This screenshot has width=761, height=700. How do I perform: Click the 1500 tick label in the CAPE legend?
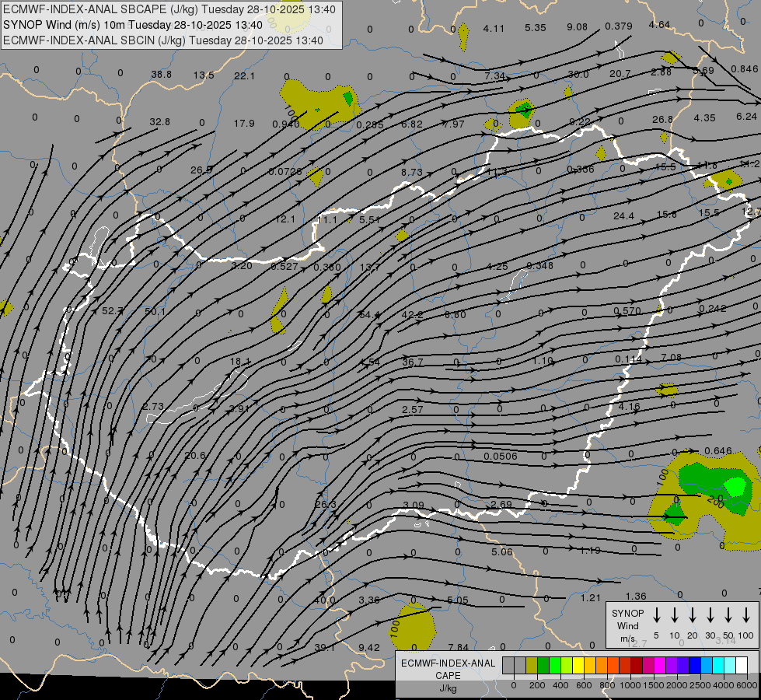pos(654,685)
